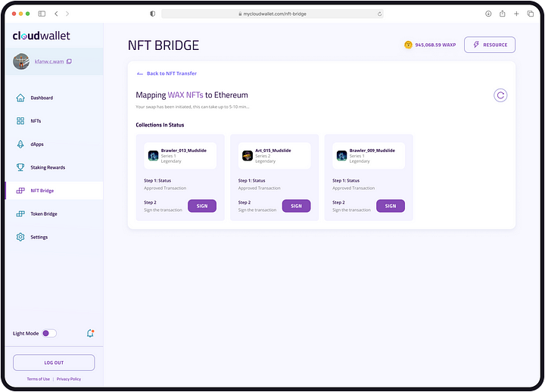Click the back arrow beside Back to NFT Transfer

coord(140,73)
